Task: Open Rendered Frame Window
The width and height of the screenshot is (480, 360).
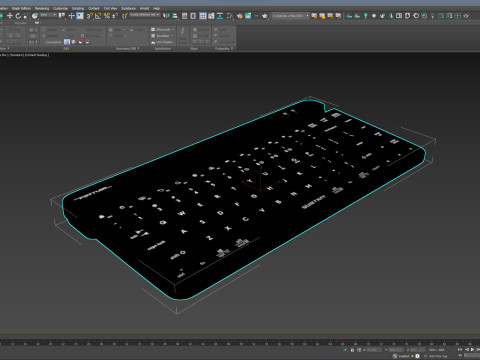Action: pos(248,15)
